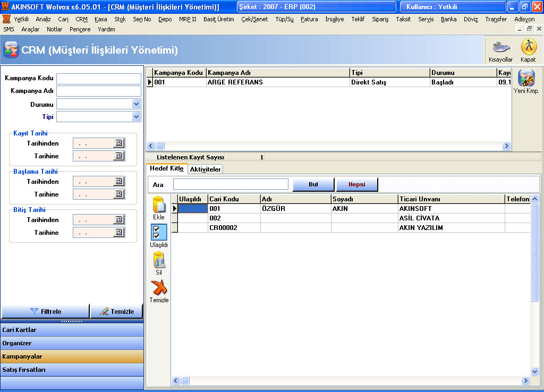
Task: Open calendar for Kayıt Tarihi Tarihine
Action: (x=118, y=156)
